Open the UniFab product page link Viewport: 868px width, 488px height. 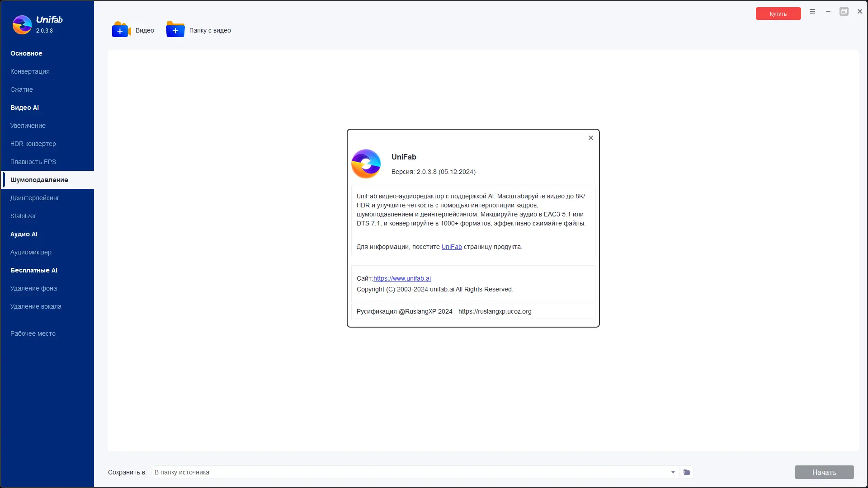pos(451,247)
